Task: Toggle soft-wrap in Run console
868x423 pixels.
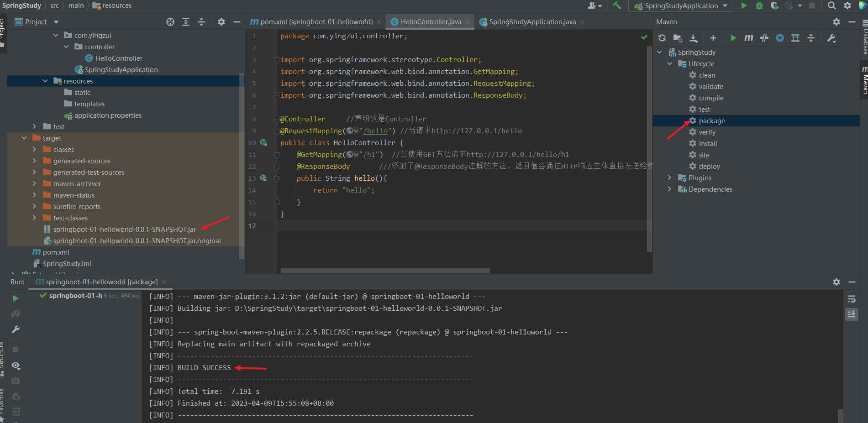Action: (x=852, y=299)
